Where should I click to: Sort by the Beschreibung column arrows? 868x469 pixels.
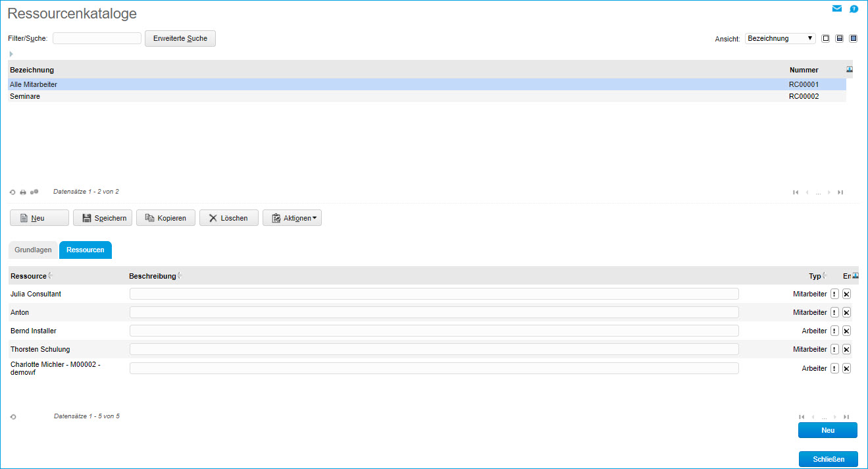[180, 276]
